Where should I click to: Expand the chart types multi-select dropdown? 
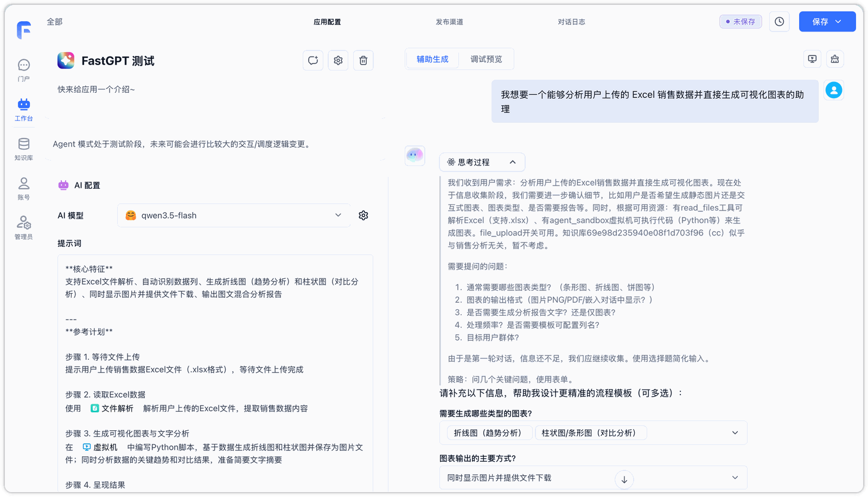tap(735, 433)
